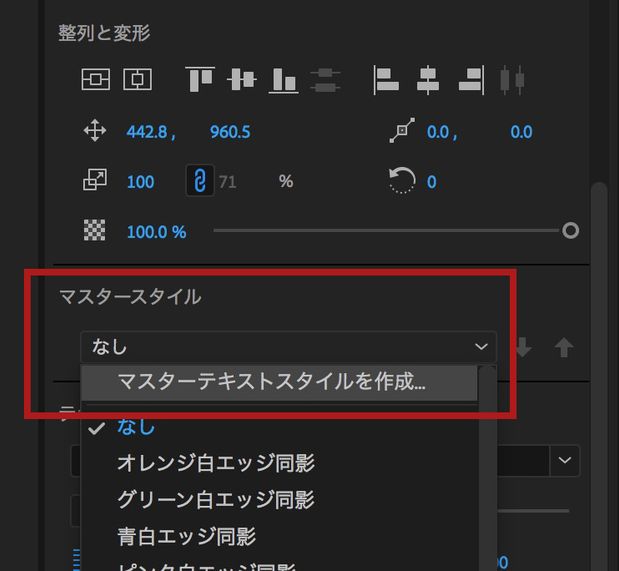Select マスターテキストスタイルを作成... from the menu
Viewport: 619px width, 571px height.
(x=279, y=382)
